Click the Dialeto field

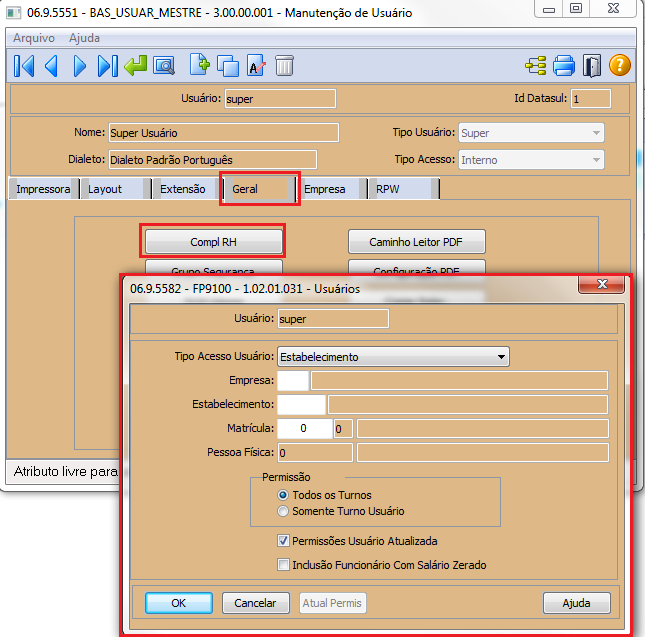(x=213, y=160)
